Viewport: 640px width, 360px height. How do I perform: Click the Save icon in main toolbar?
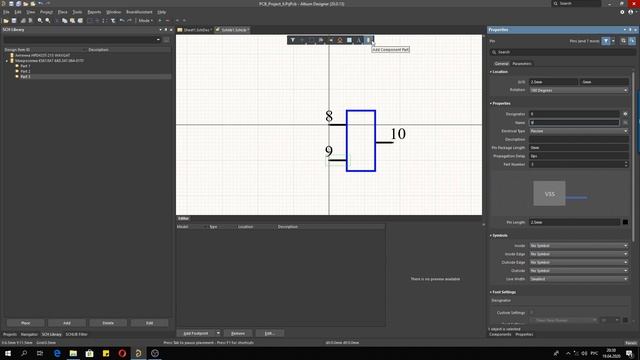coord(14,20)
